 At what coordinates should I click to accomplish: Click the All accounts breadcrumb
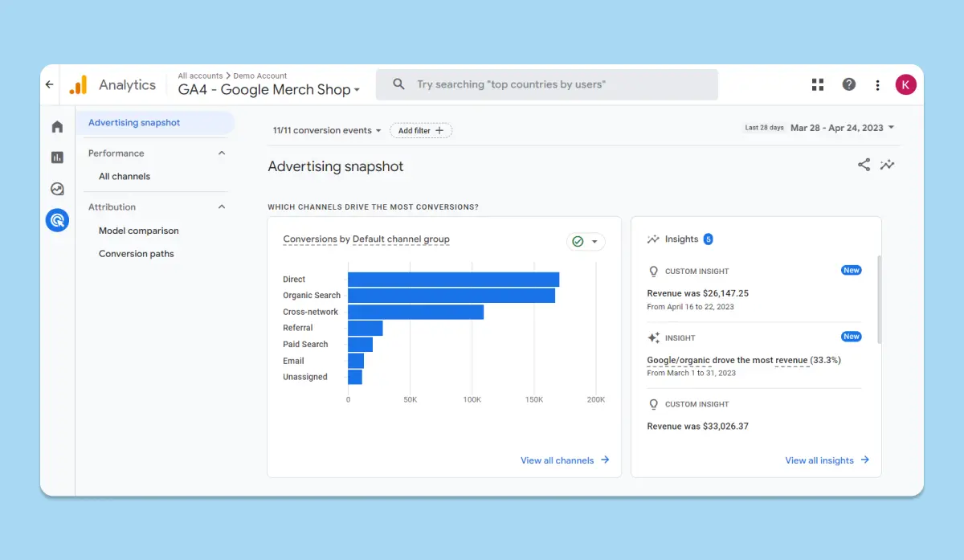(x=200, y=76)
